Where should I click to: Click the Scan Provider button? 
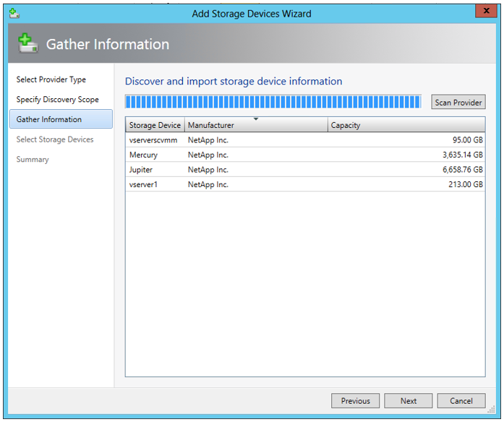[x=458, y=103]
